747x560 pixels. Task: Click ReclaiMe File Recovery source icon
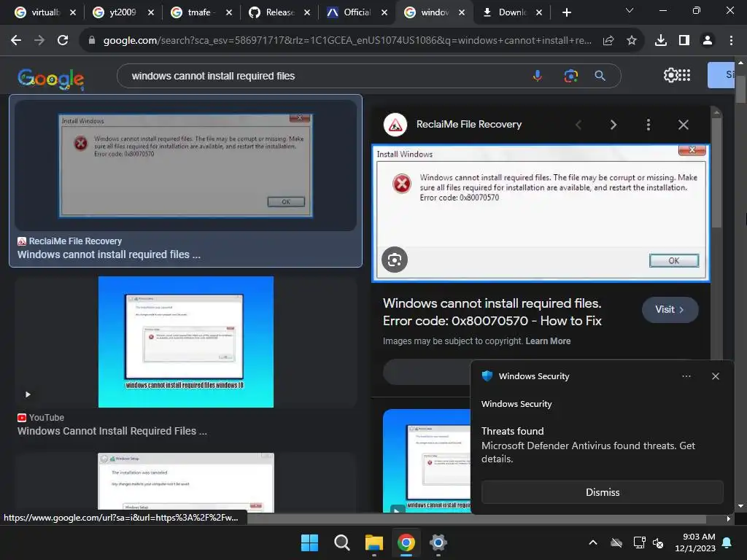click(x=395, y=125)
